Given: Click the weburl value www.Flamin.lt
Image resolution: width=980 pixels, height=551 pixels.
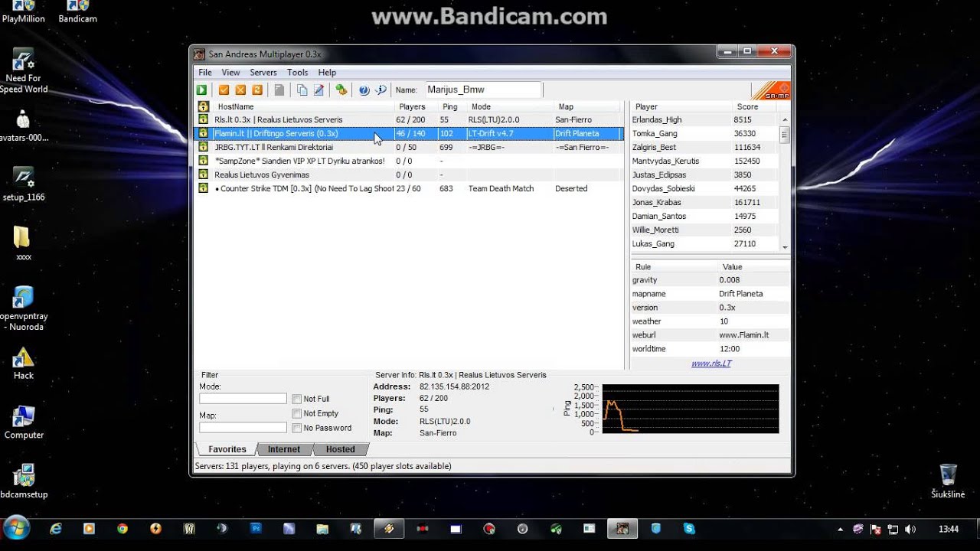Looking at the screenshot, I should [x=743, y=335].
